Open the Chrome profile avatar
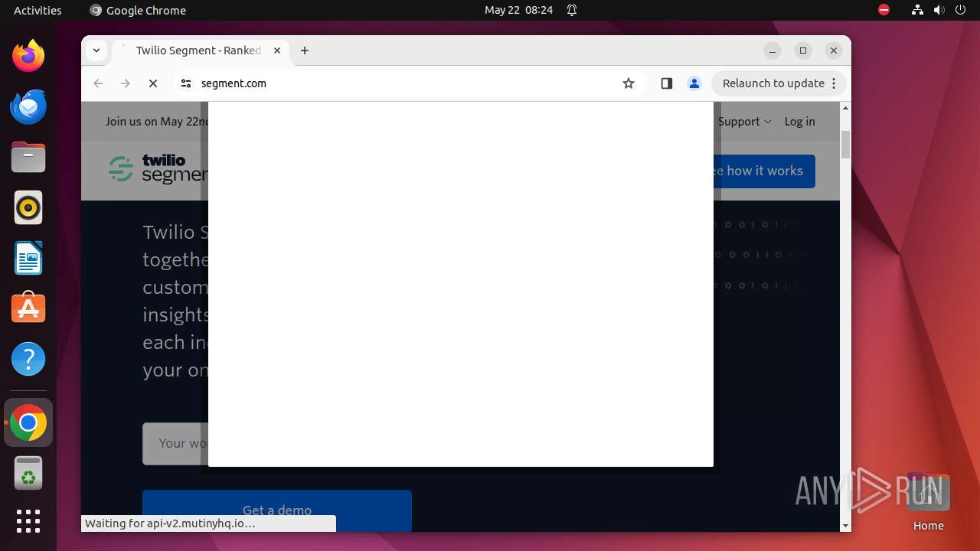Viewport: 980px width, 551px height. click(694, 83)
